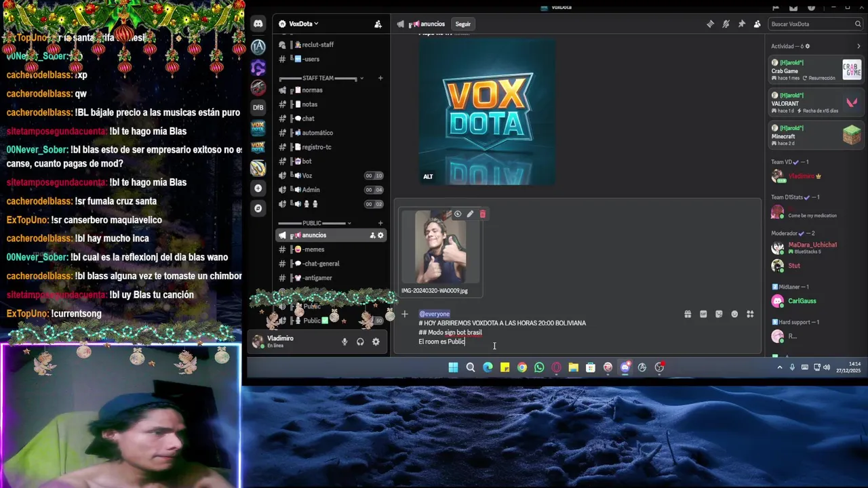Image resolution: width=868 pixels, height=488 pixels.
Task: Click the add a server plus icon
Action: [x=258, y=188]
